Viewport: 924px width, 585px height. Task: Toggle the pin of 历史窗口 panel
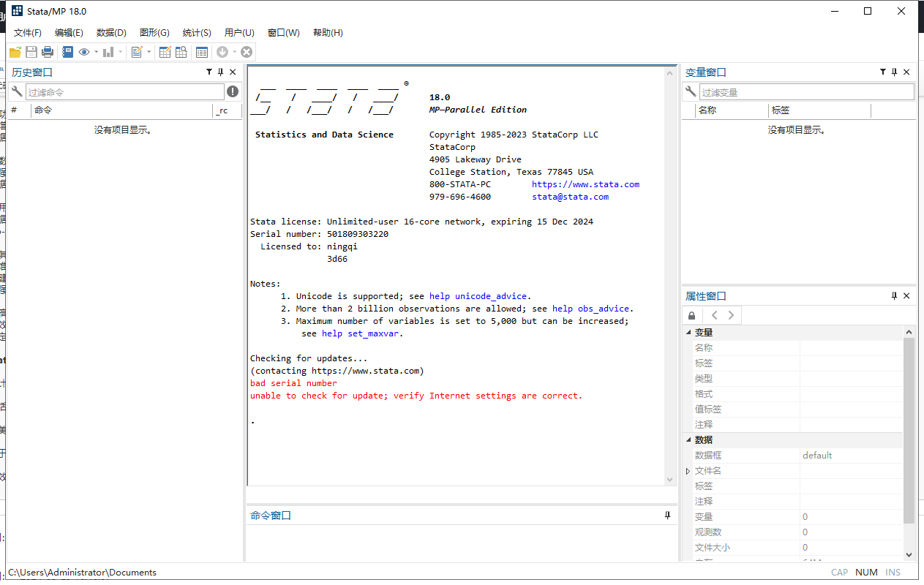221,72
